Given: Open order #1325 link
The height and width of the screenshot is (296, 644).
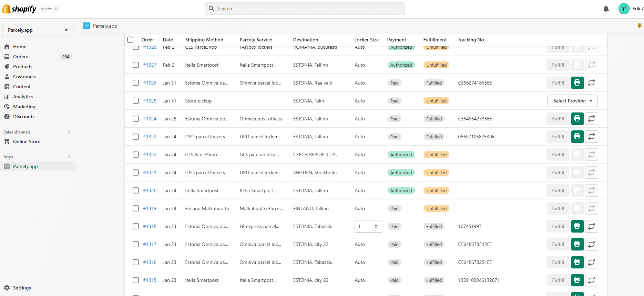Looking at the screenshot, I should pyautogui.click(x=150, y=101).
